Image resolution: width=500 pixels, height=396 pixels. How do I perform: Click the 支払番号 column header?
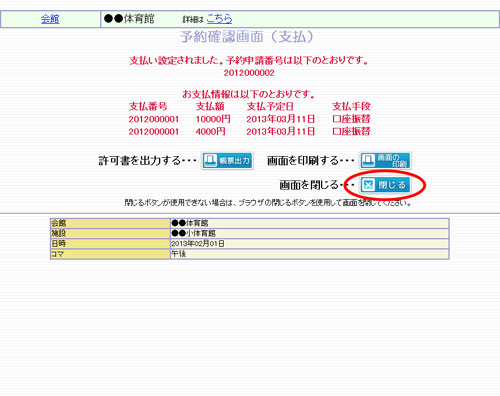(148, 106)
